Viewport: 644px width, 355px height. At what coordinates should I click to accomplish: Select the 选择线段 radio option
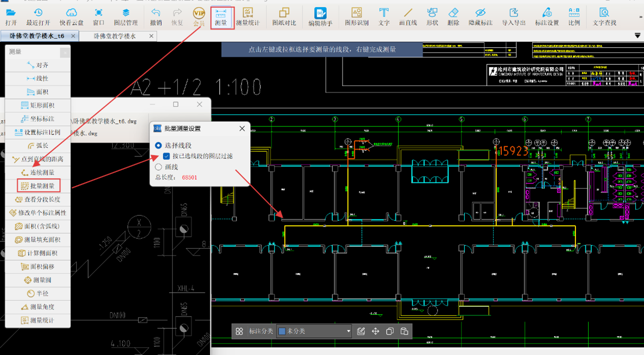tap(158, 145)
